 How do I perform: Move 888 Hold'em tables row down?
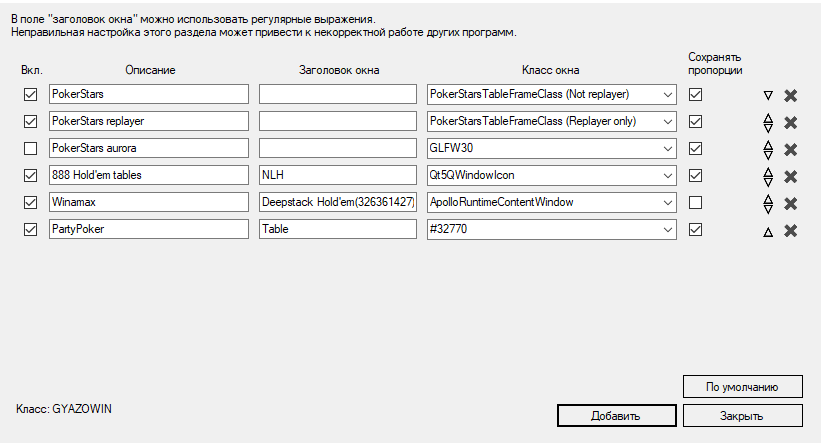tap(768, 181)
